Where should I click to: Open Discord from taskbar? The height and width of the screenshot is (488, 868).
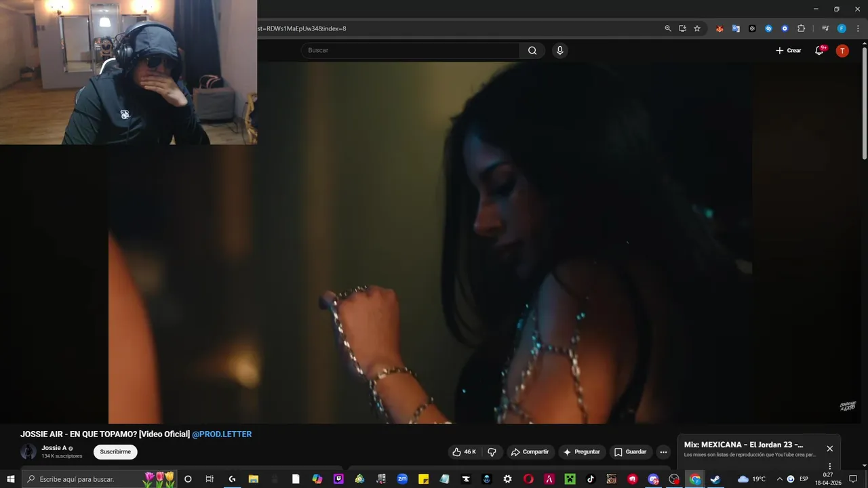(653, 479)
